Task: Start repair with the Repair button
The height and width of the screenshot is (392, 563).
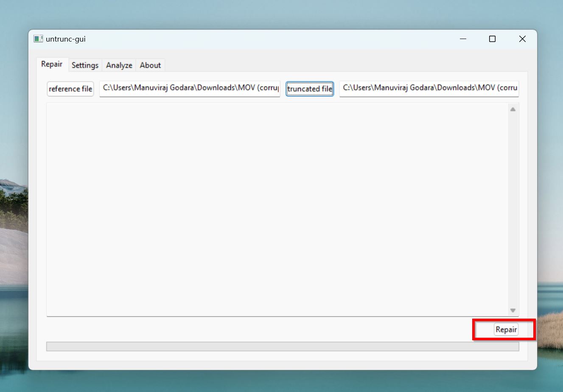Action: [506, 329]
